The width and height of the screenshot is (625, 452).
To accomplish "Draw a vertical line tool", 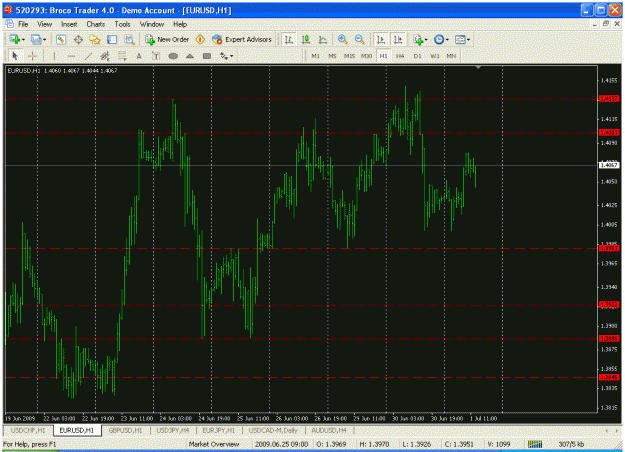I will [x=54, y=56].
